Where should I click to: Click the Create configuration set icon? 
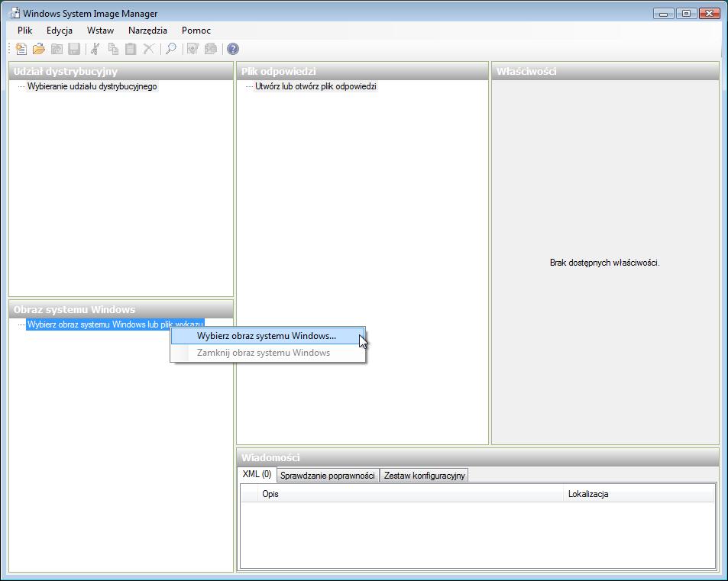click(x=211, y=49)
